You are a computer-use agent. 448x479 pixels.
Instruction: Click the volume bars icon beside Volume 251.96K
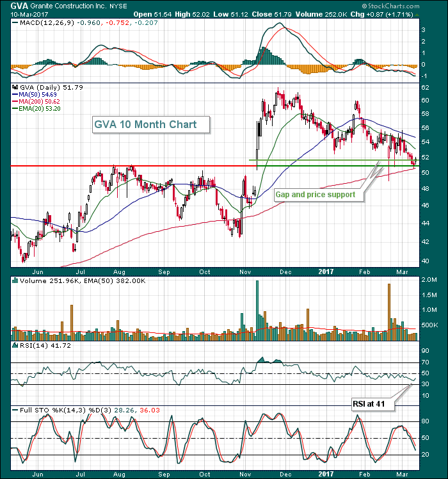[15, 280]
